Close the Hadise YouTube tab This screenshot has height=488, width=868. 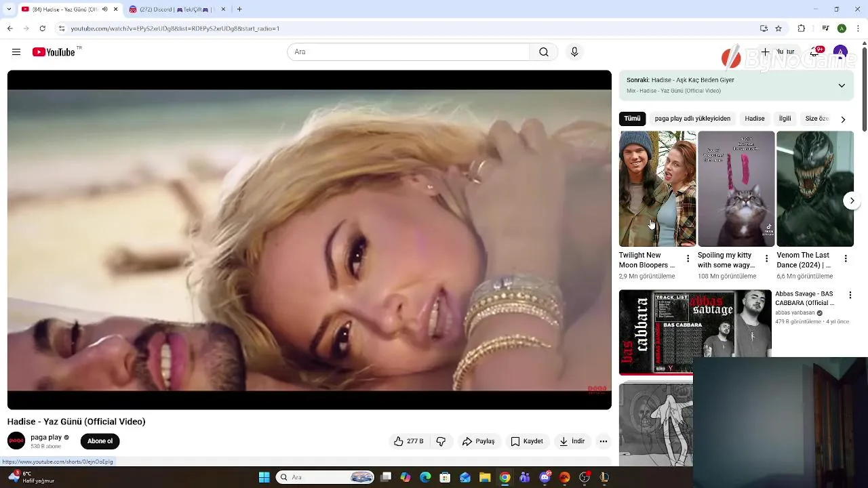tap(115, 9)
